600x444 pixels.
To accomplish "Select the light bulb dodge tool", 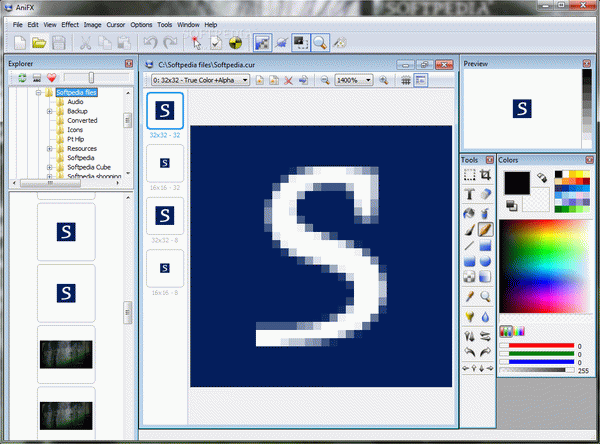I will 470,317.
